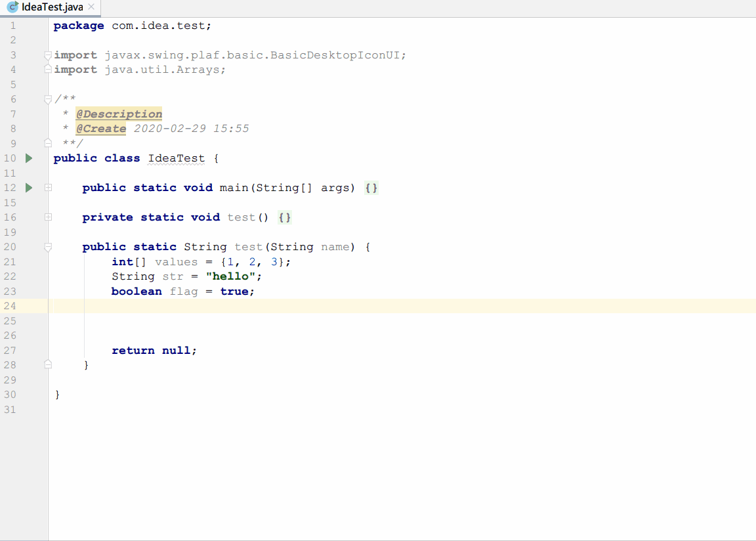Click the run gutter icon beside main method
The width and height of the screenshot is (756, 541).
pyautogui.click(x=29, y=188)
